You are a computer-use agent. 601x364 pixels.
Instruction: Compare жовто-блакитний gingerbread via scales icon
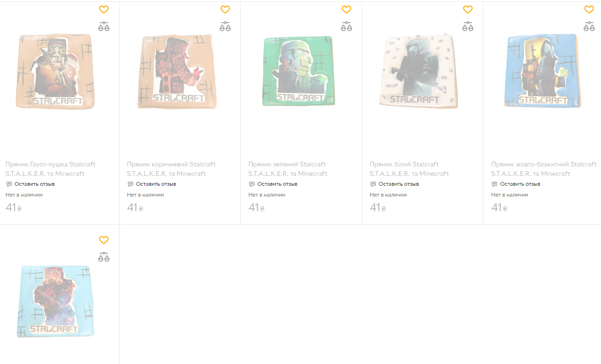[589, 26]
